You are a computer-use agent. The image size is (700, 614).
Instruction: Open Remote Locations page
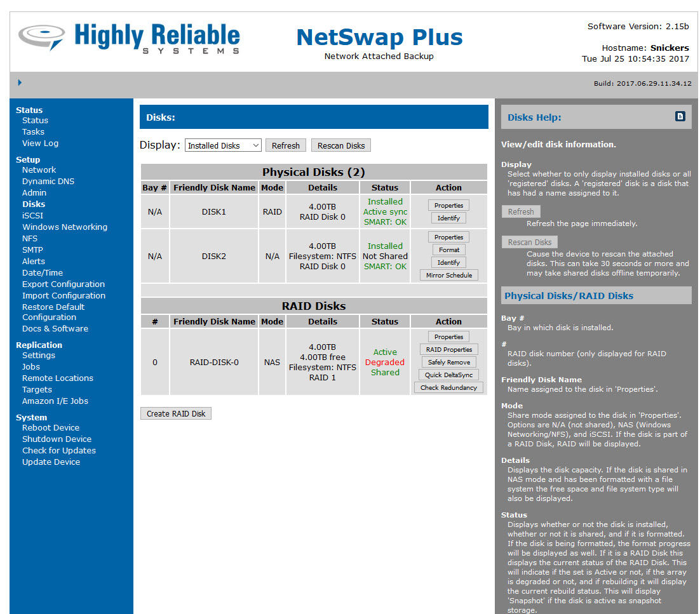(58, 378)
